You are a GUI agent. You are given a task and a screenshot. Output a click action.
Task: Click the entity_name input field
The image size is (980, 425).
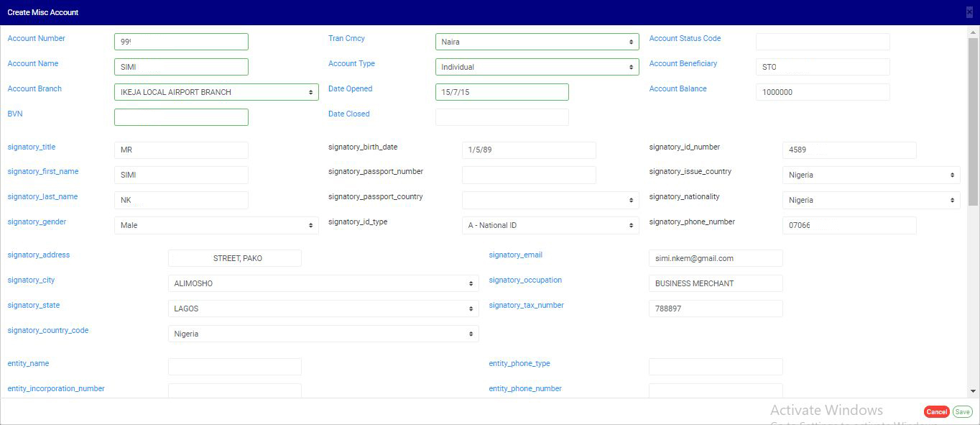(x=234, y=367)
